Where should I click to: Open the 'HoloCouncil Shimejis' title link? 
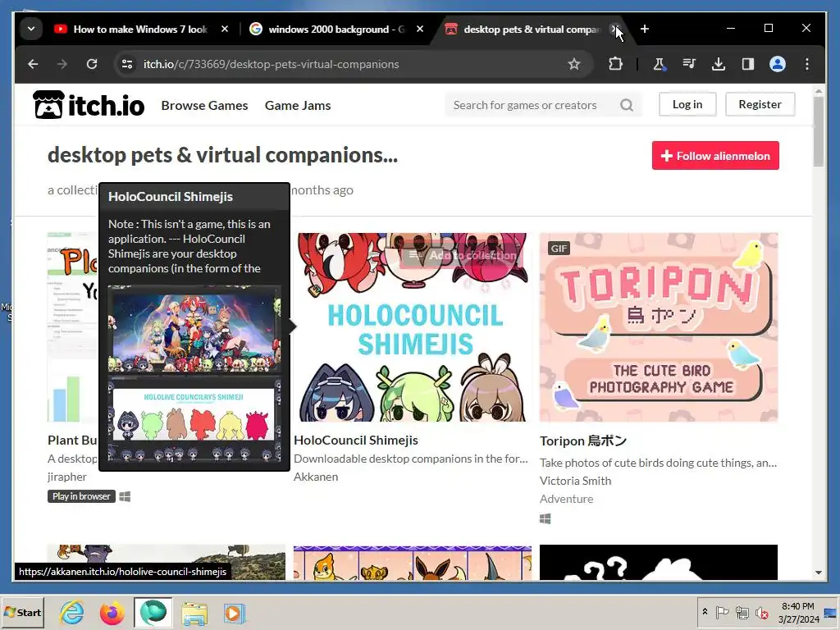[x=356, y=441]
